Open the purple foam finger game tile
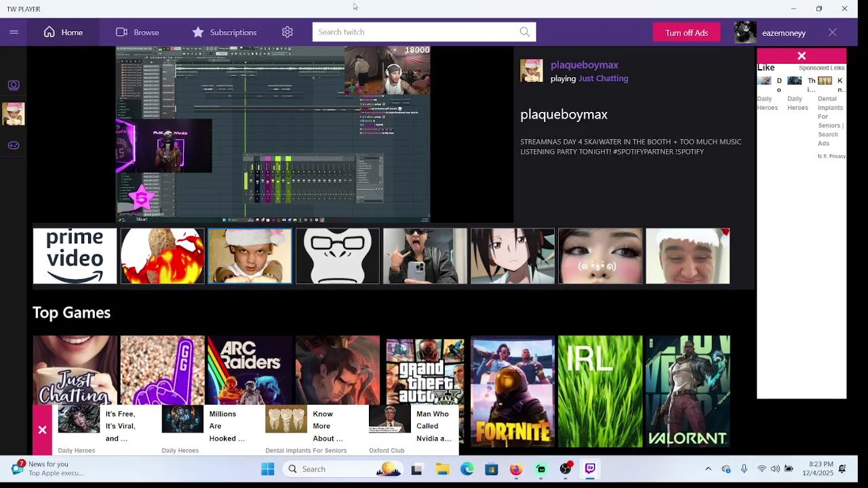Screen dimensions: 868x488 162,369
